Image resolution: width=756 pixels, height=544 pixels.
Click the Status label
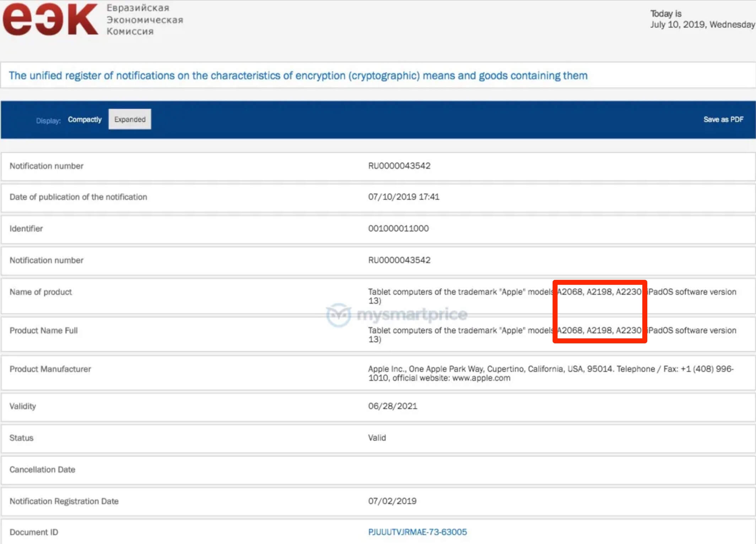coord(21,437)
